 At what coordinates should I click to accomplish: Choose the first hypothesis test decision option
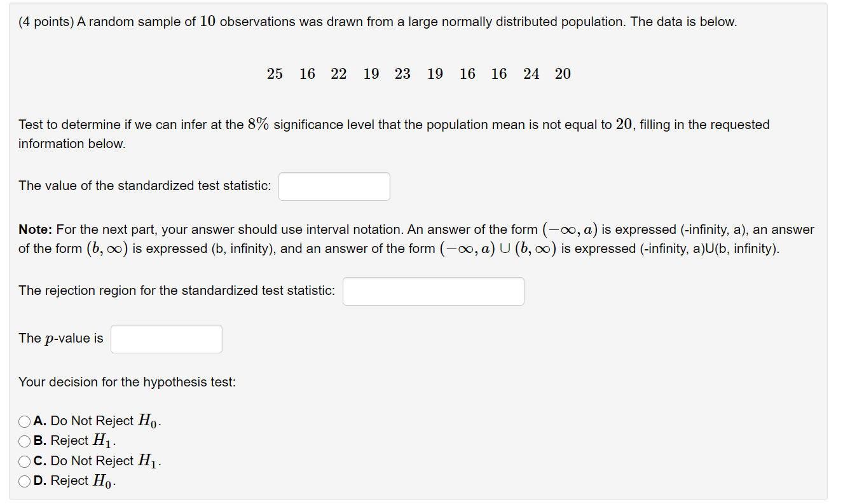click(x=24, y=421)
